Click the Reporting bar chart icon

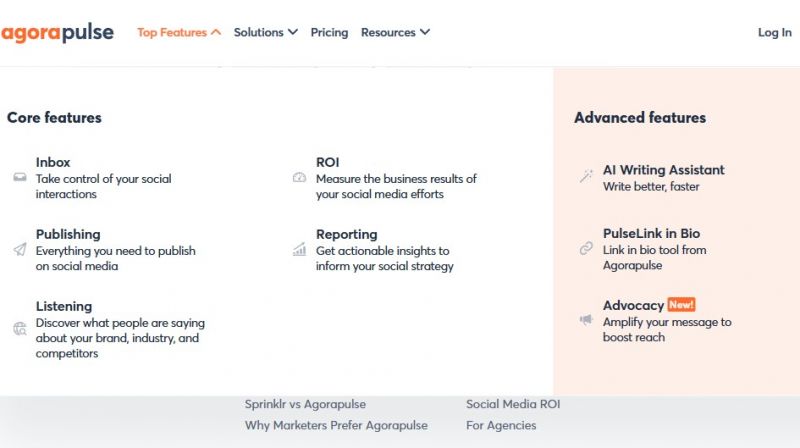[x=299, y=249]
